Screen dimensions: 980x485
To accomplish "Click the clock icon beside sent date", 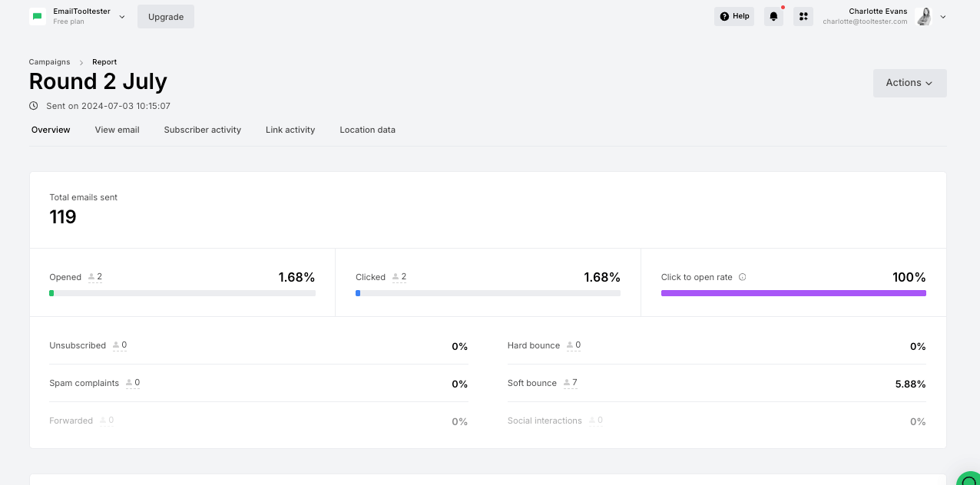I will tap(34, 106).
